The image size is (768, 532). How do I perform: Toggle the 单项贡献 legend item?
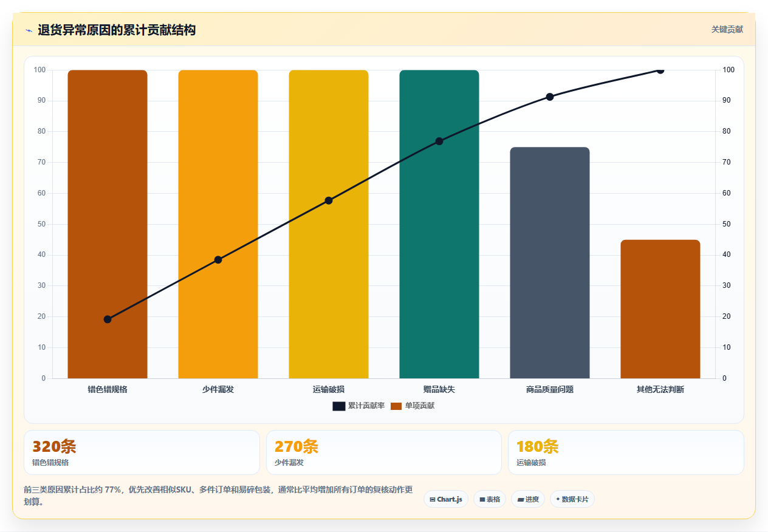[x=413, y=406]
